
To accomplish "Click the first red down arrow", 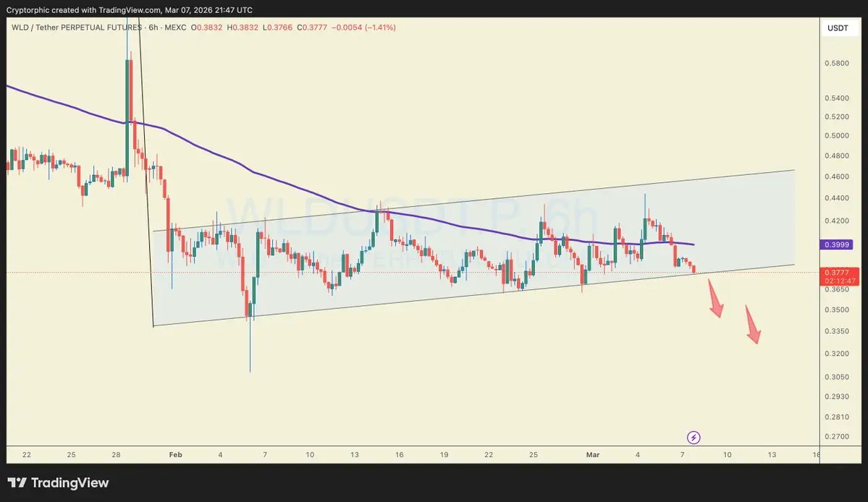I will click(x=715, y=299).
